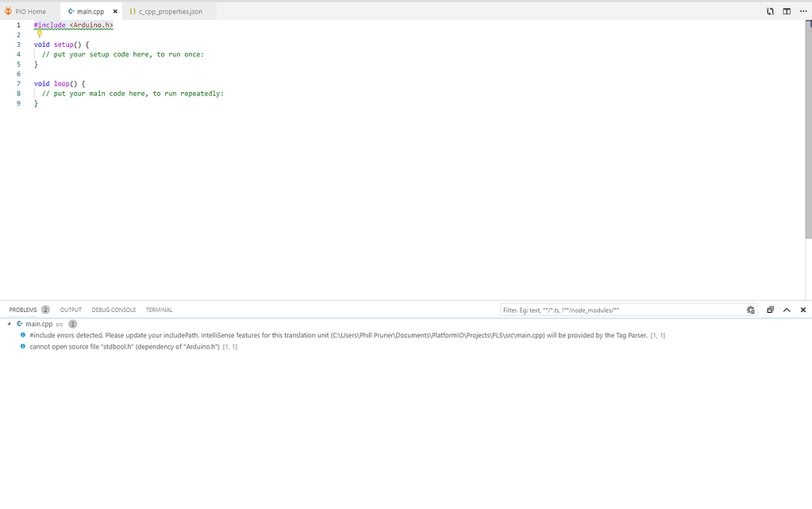Close the bottom panel with X
The height and width of the screenshot is (509, 812).
[802, 310]
